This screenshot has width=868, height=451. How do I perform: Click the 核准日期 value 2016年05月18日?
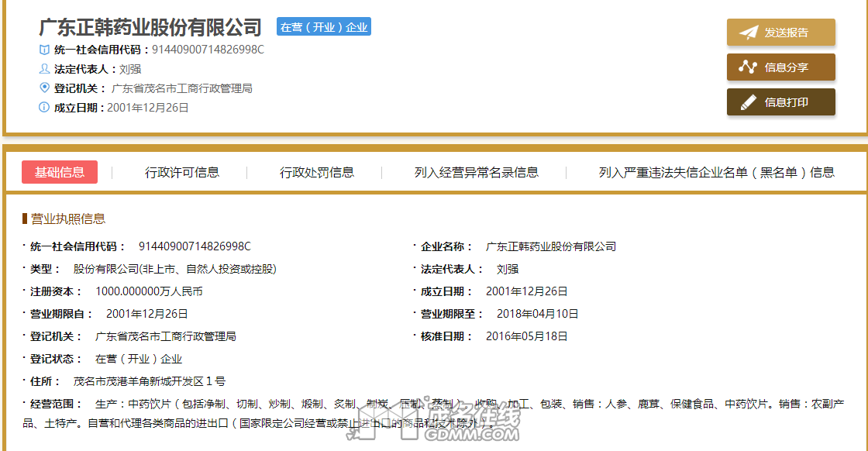[x=526, y=336]
